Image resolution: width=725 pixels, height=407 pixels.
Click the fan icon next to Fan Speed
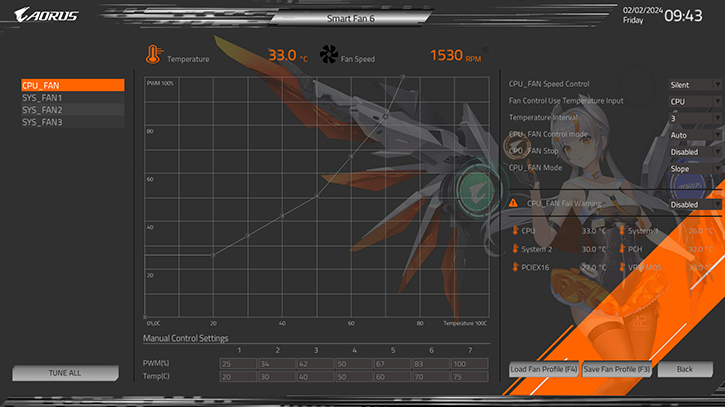(x=329, y=56)
